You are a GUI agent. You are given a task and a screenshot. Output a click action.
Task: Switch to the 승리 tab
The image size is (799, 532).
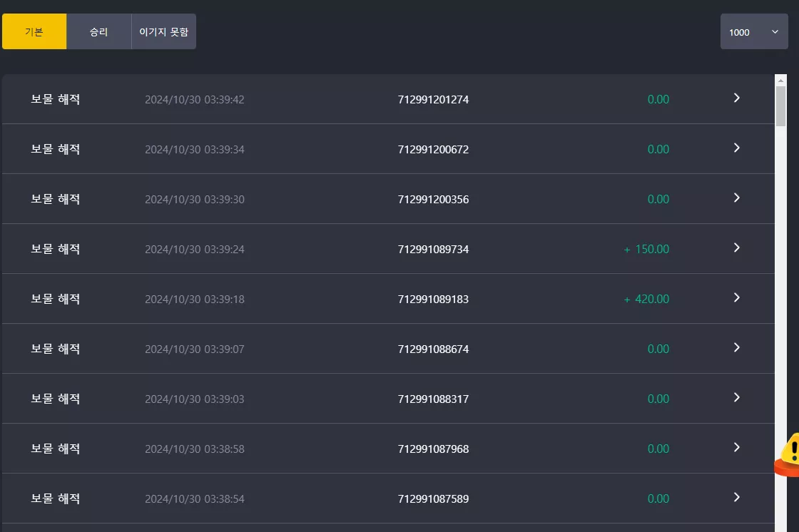click(99, 31)
